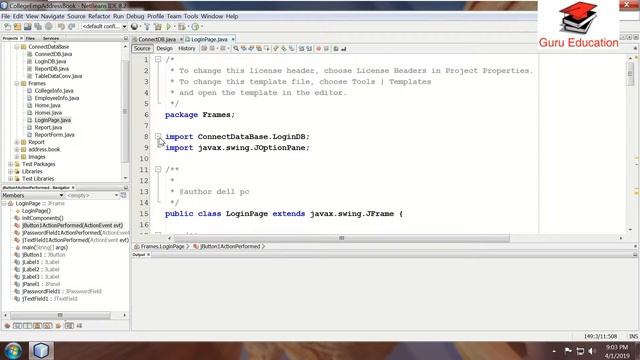Click the Navigator filter settings icon beside <empty>

click(x=124, y=196)
